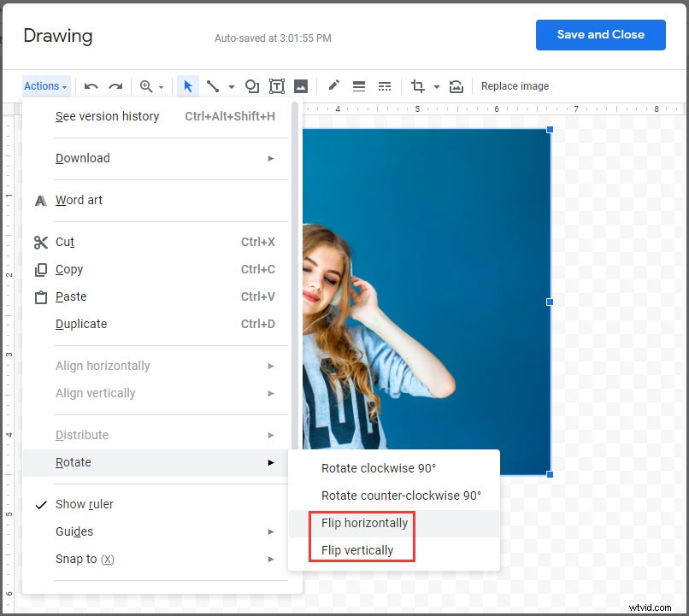The image size is (689, 616).
Task: Select Word art from the menu
Action: coord(79,200)
